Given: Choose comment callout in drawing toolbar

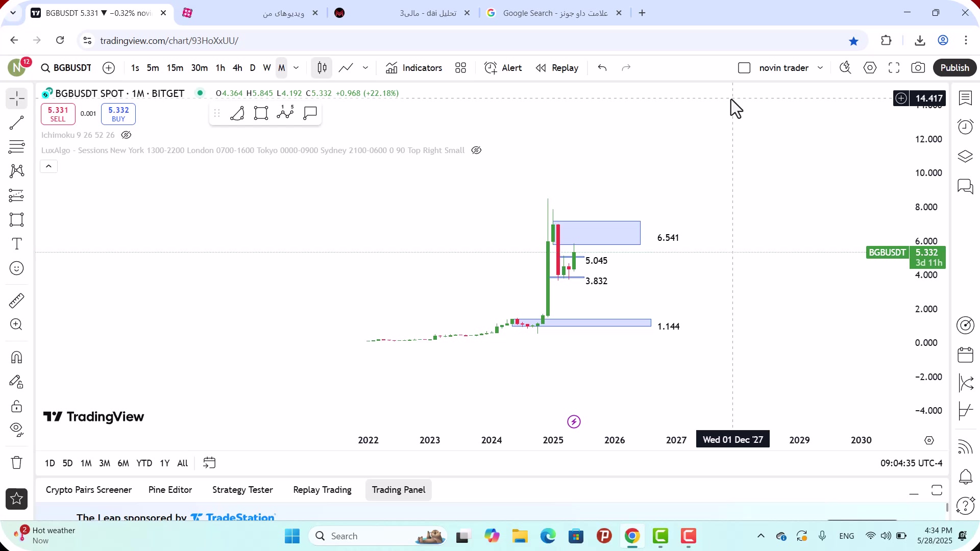Looking at the screenshot, I should [x=310, y=113].
